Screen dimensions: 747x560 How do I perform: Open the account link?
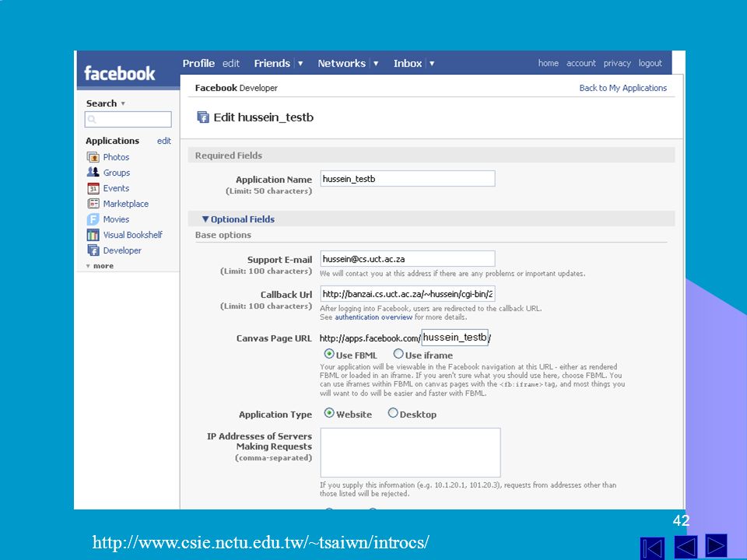581,63
